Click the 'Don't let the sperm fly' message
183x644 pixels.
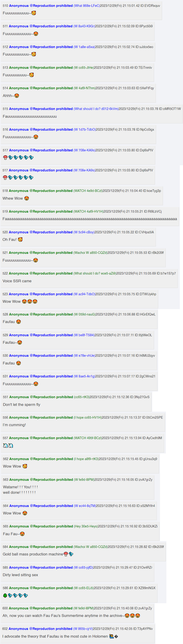[21, 405]
